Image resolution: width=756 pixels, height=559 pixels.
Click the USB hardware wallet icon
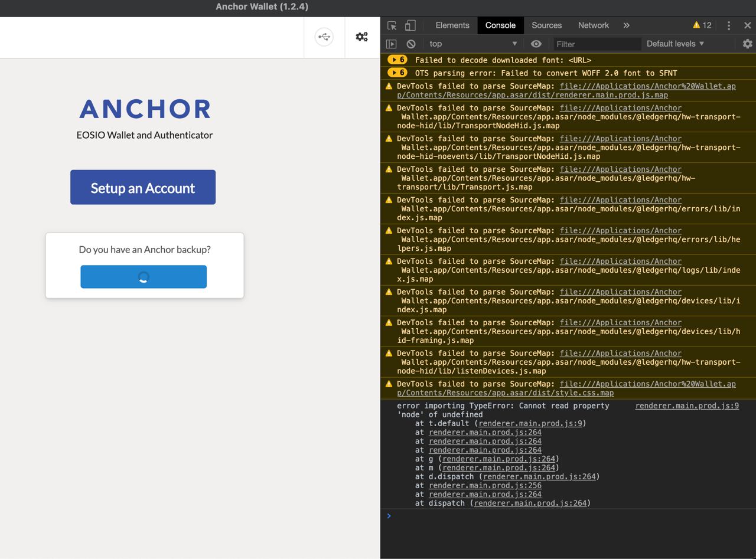click(324, 37)
